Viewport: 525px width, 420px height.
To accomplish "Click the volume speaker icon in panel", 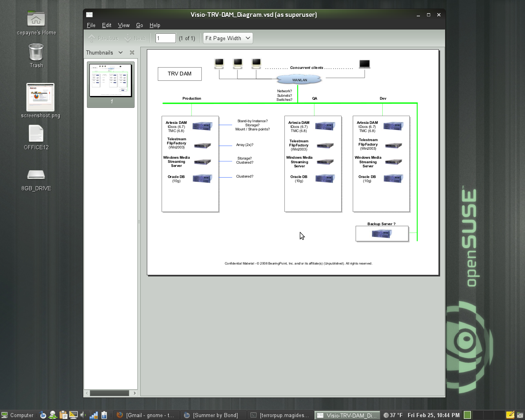I will [x=83, y=415].
